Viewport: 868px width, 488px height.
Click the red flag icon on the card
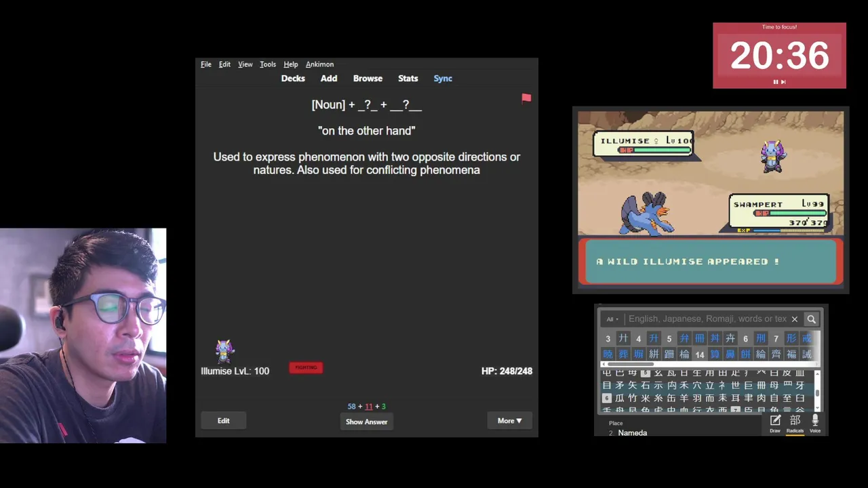click(x=526, y=99)
